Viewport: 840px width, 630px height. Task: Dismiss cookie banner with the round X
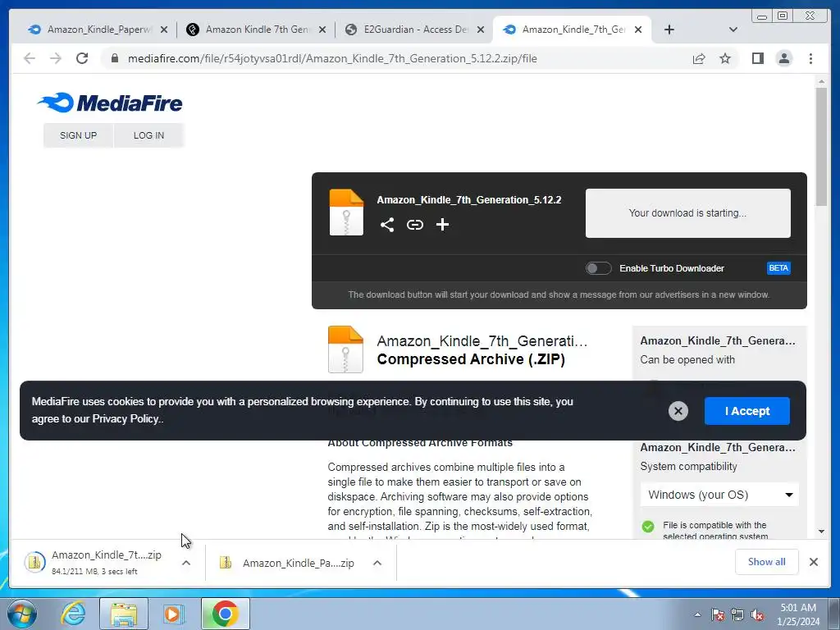coord(678,411)
